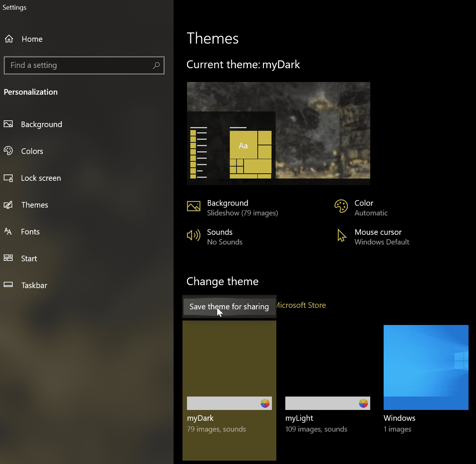Select the myDark theme tile

(x=229, y=390)
